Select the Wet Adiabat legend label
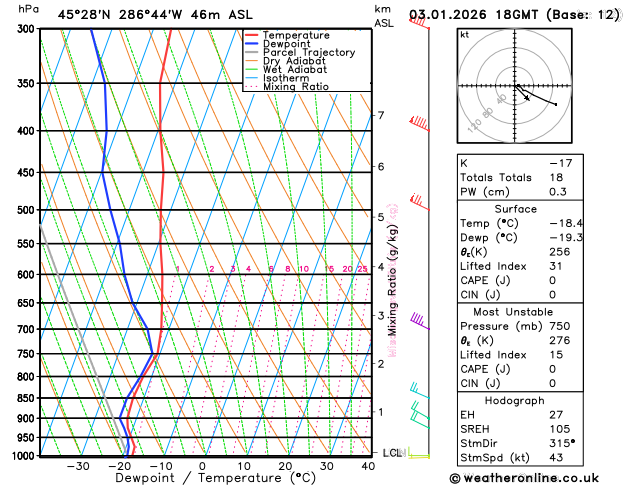Viewport: 629px width, 486px height. click(295, 69)
